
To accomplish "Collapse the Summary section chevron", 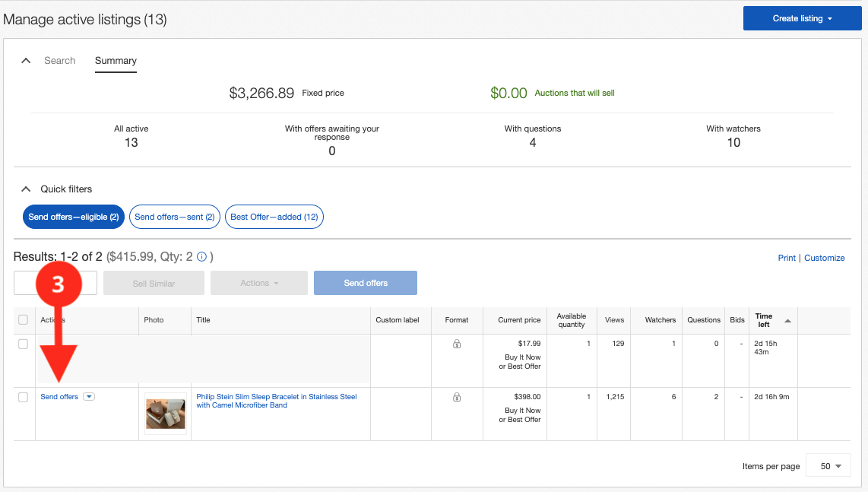I will point(25,59).
